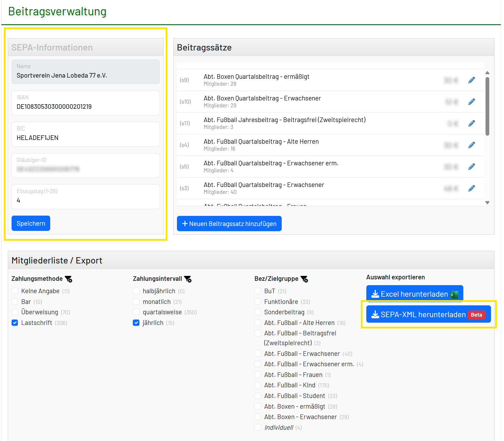This screenshot has height=441, width=504.
Task: Enable the quartalsweise interval checkbox
Action: (x=136, y=312)
